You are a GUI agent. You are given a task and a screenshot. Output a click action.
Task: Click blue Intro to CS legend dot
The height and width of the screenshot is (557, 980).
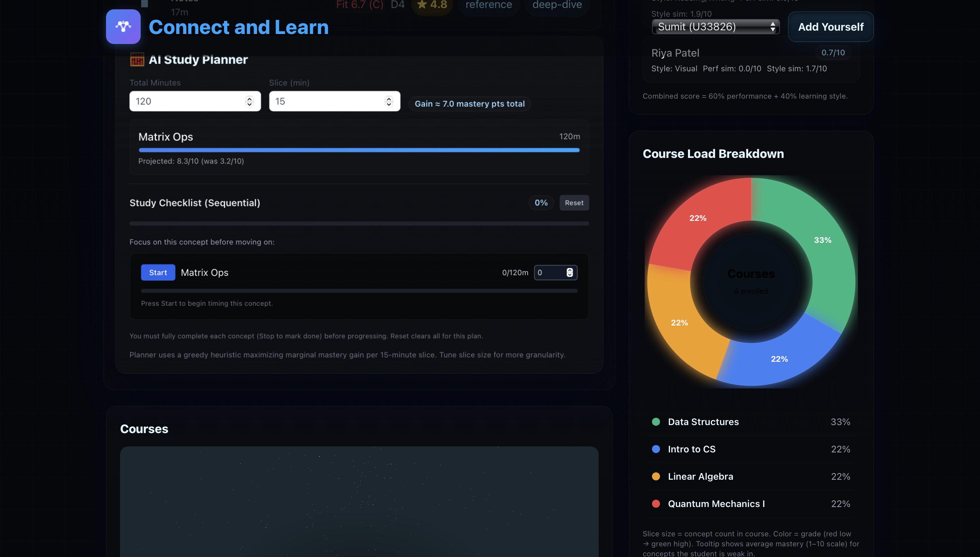coord(656,449)
